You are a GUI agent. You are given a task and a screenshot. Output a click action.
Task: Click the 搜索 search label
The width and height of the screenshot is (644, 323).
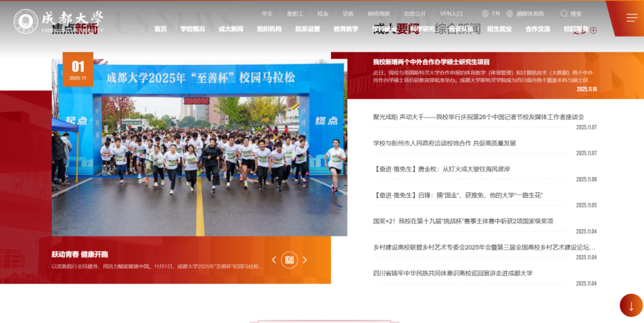point(576,14)
